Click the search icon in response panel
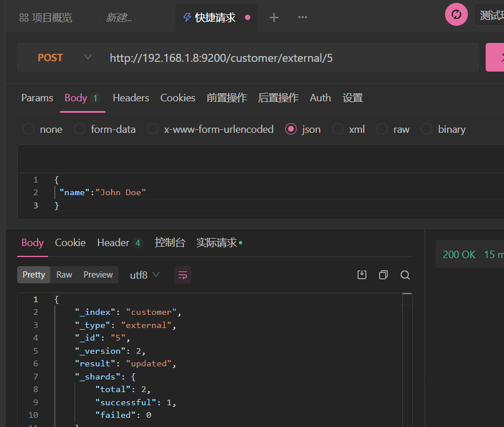The height and width of the screenshot is (427, 504). (x=405, y=275)
